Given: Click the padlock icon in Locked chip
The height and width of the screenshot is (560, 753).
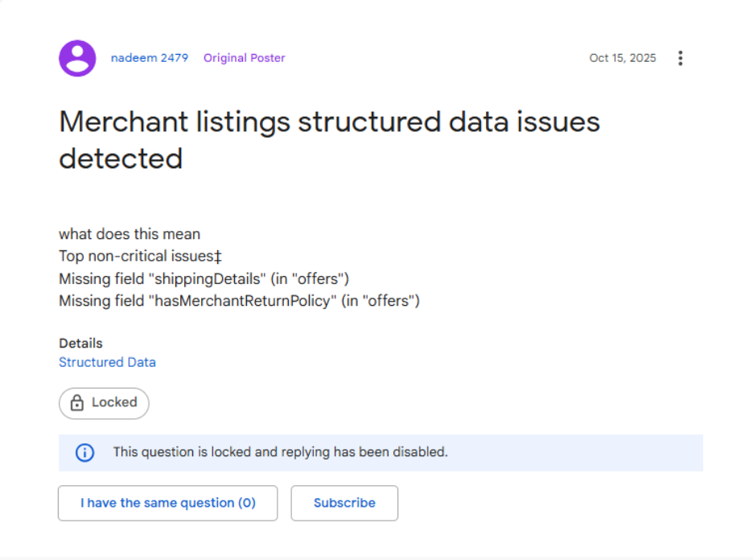Looking at the screenshot, I should [x=77, y=402].
